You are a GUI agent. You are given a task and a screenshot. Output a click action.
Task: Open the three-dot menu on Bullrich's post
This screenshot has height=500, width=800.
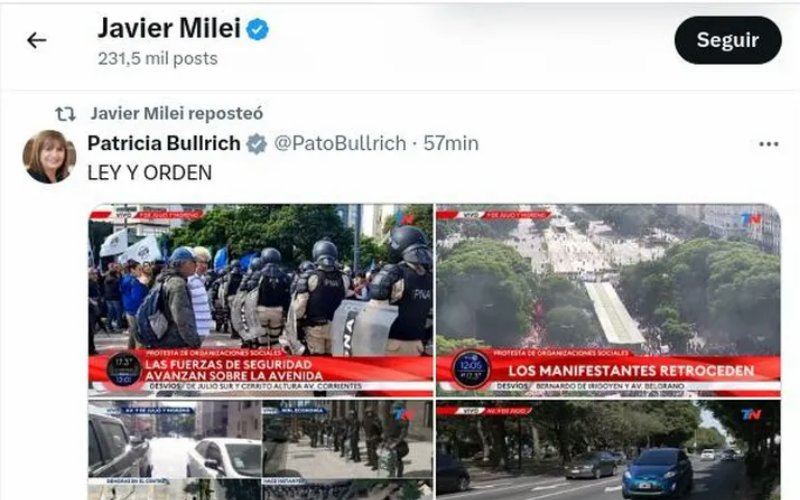click(768, 144)
